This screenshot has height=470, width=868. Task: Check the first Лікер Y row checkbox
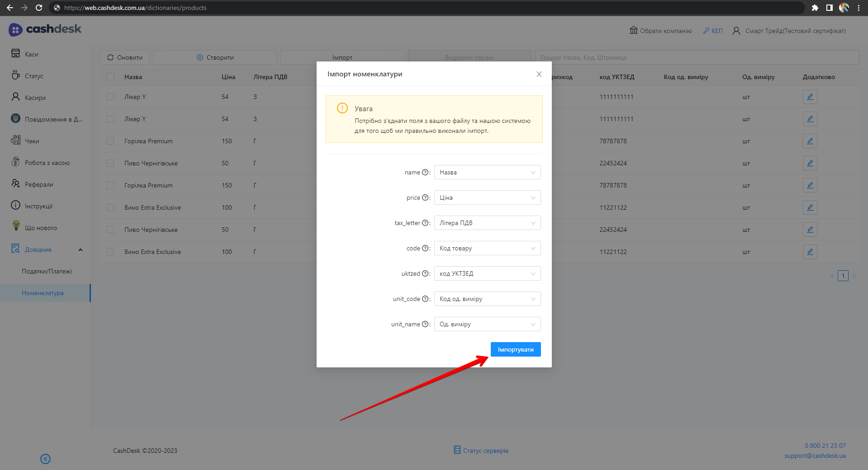(110, 97)
